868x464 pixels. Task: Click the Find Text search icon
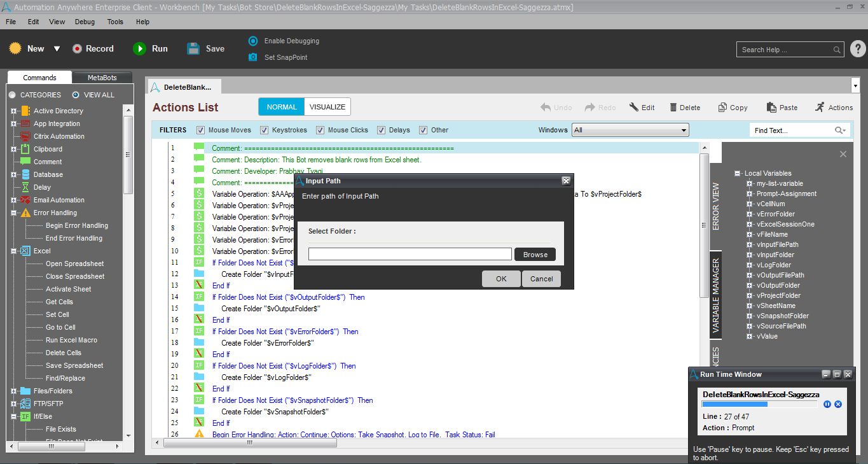click(840, 130)
